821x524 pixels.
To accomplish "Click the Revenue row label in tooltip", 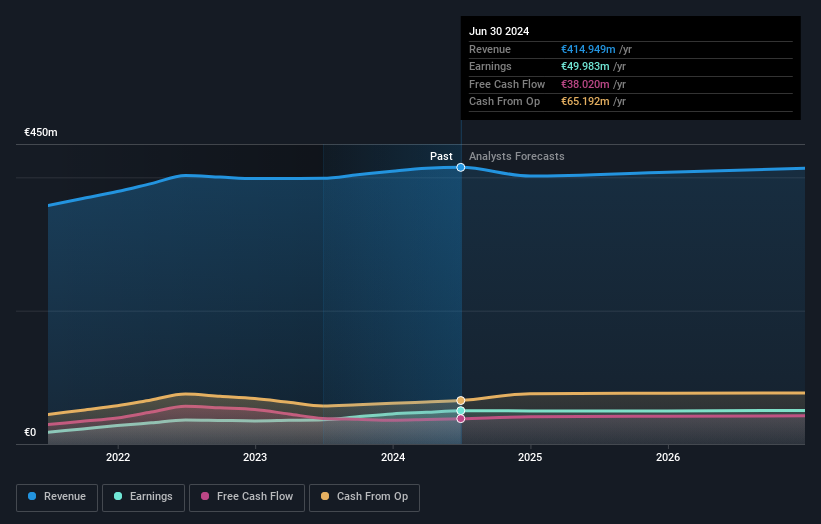I will click(490, 49).
